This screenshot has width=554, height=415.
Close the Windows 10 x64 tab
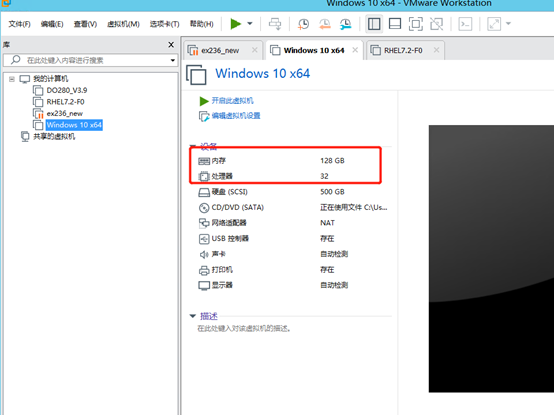click(x=355, y=50)
